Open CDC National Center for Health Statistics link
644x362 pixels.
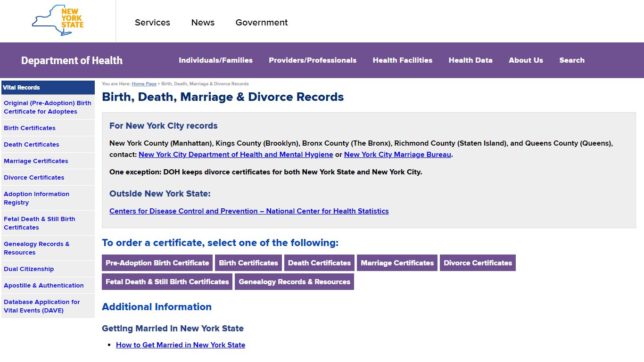pos(249,211)
